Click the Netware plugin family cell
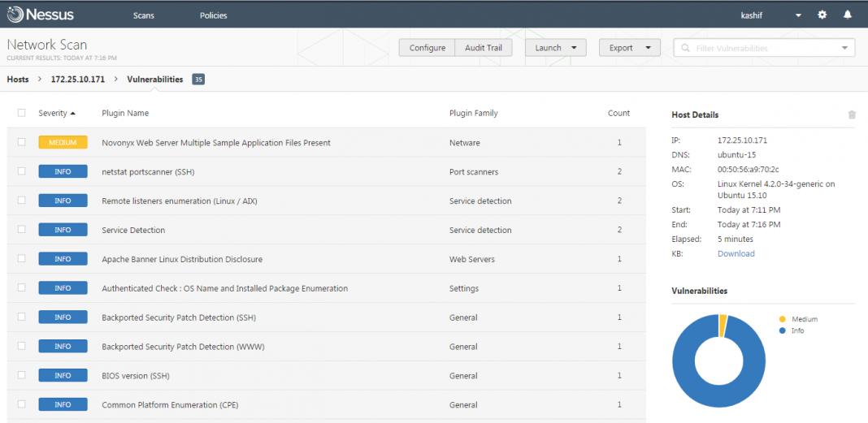 coord(464,143)
